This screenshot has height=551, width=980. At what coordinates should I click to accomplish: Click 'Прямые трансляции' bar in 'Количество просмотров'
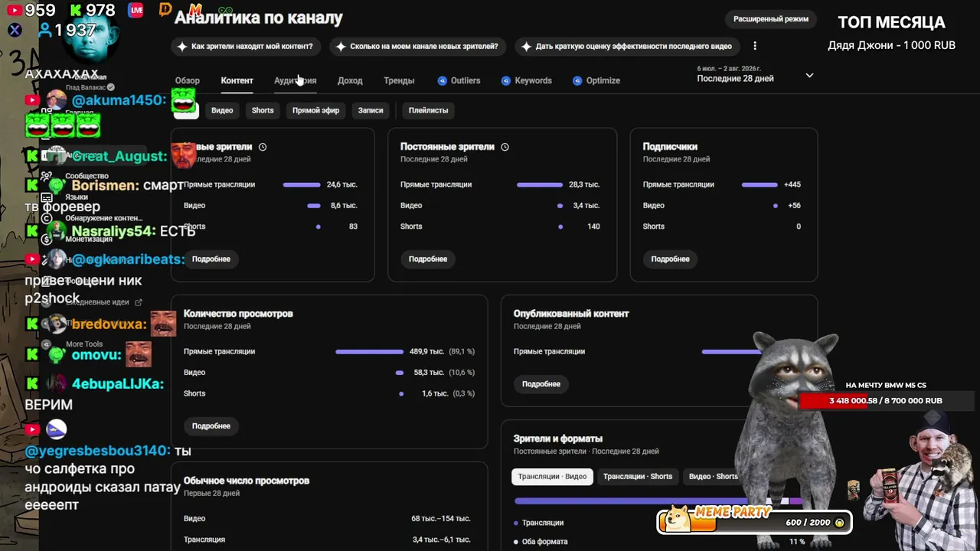[x=369, y=352]
